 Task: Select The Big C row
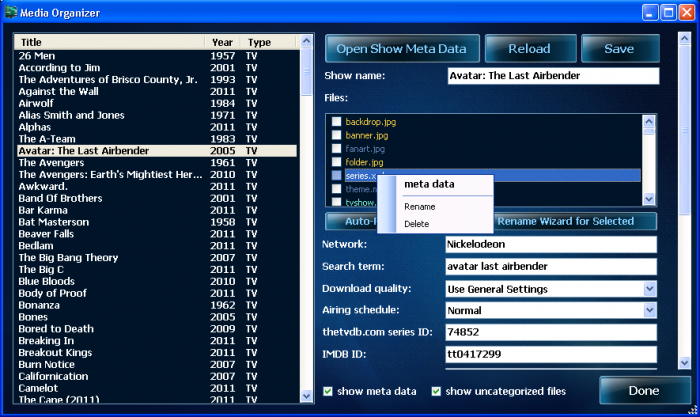pos(157,270)
